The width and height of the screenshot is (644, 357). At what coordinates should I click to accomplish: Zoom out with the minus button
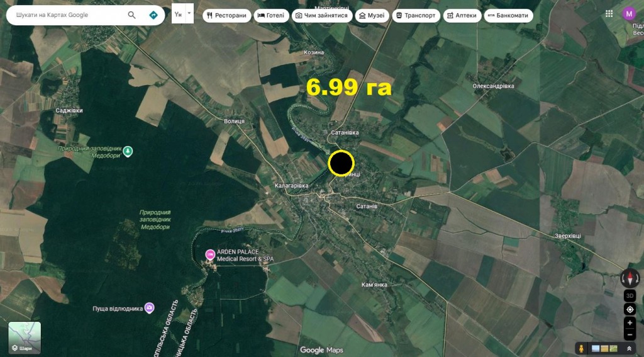point(630,335)
